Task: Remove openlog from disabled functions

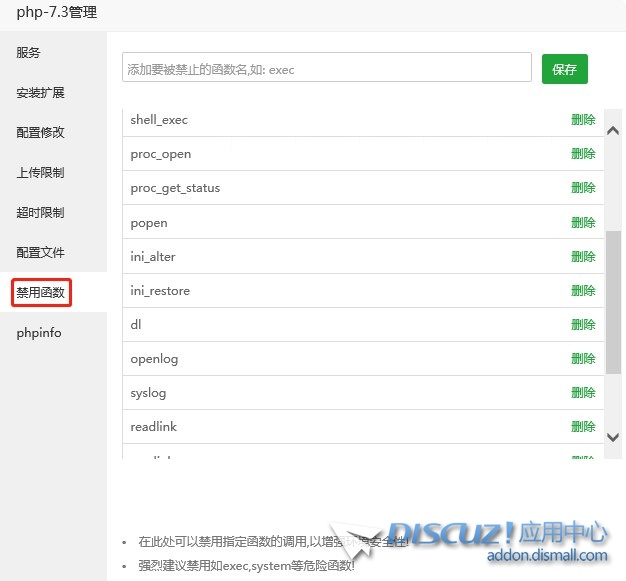Action: (x=583, y=359)
